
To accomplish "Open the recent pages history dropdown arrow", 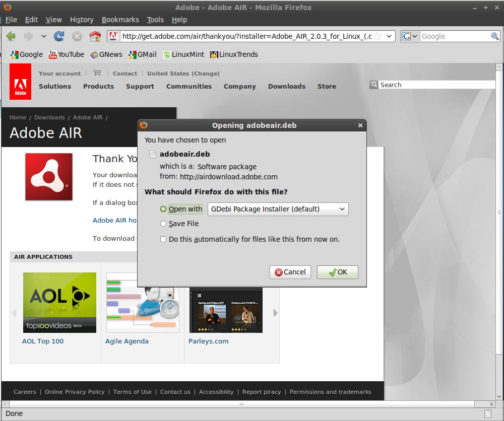I will click(x=44, y=36).
